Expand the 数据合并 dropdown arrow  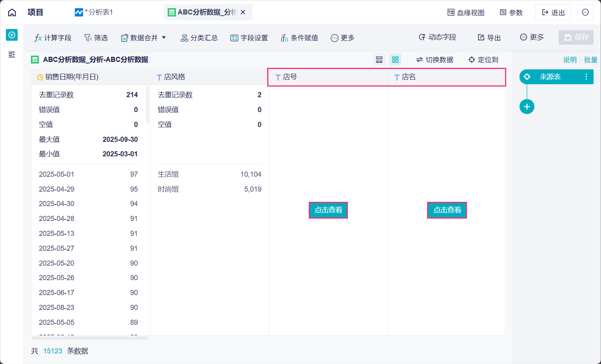pos(164,38)
